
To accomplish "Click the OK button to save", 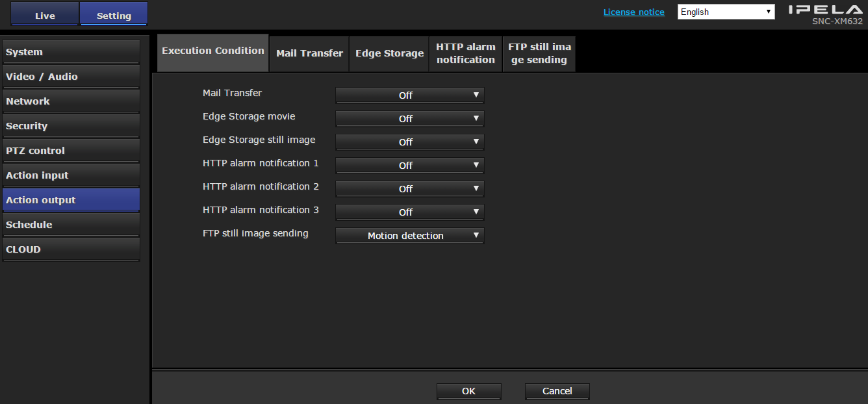I will (468, 391).
